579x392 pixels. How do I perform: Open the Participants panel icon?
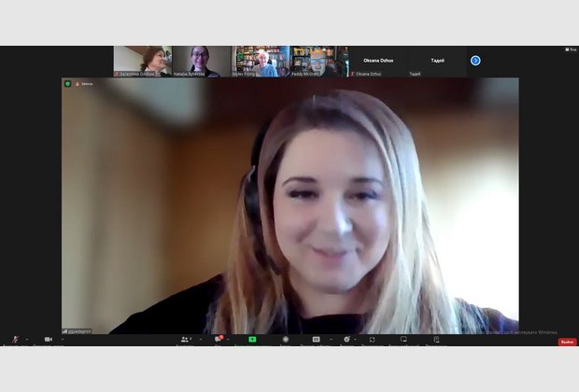click(x=185, y=339)
